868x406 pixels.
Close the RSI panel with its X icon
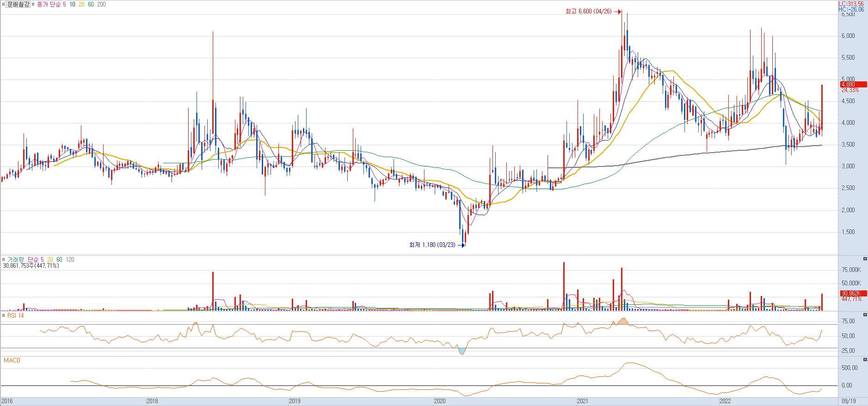pos(865,314)
